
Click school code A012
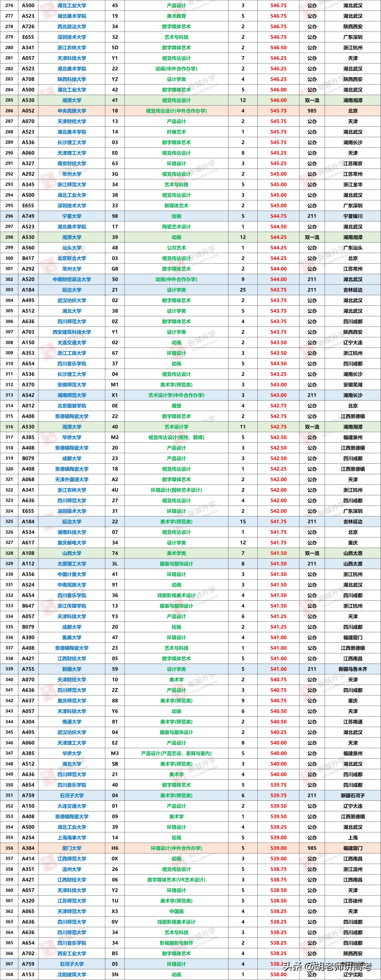coord(28,406)
